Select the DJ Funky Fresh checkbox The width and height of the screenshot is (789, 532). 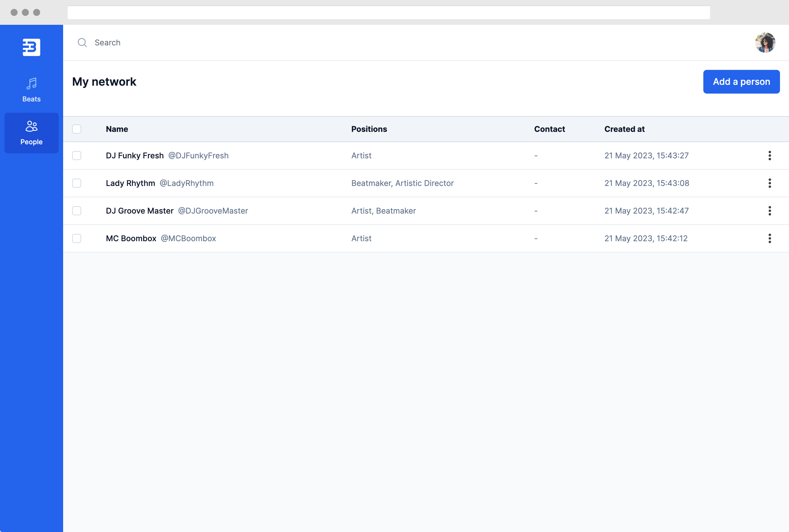pos(77,155)
